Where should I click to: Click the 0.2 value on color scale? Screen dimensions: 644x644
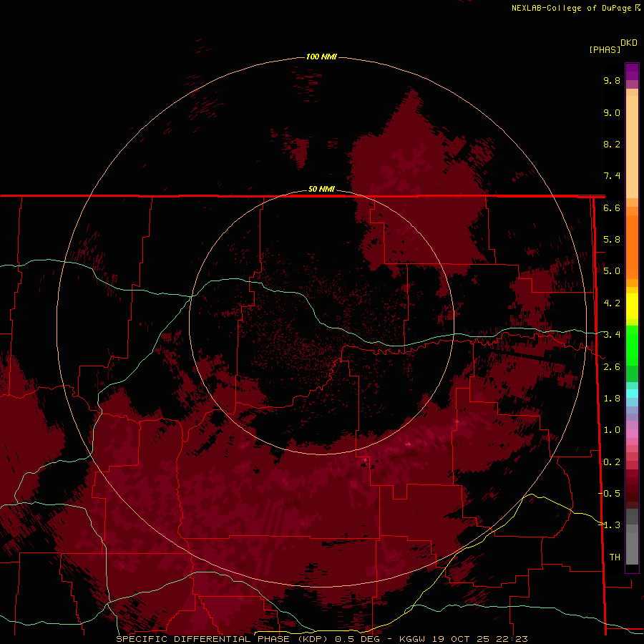[x=612, y=462]
